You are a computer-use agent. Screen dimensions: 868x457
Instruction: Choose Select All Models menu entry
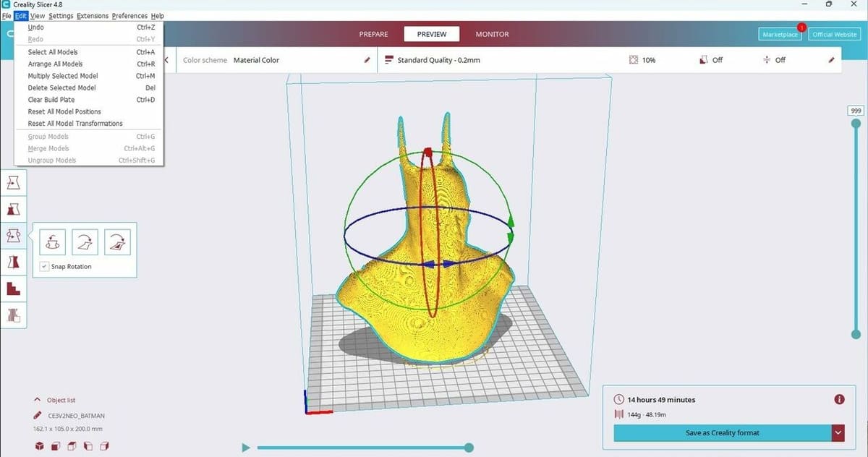coord(90,52)
